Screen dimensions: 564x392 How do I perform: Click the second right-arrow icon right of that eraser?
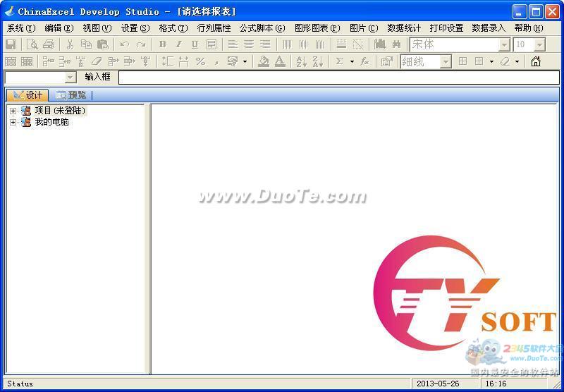coord(130,62)
